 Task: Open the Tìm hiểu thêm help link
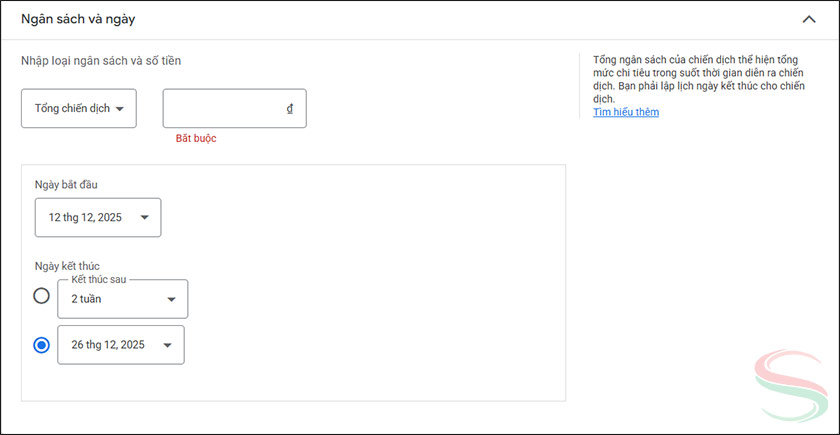pyautogui.click(x=626, y=112)
